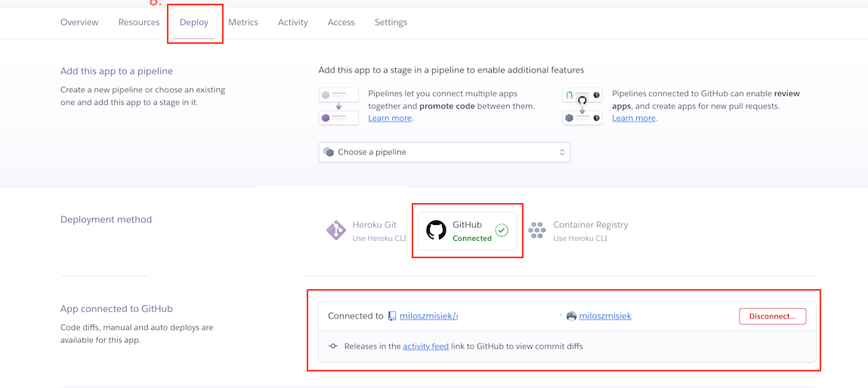This screenshot has height=388, width=868.
Task: Click the GitHub Connected status text
Action: click(471, 238)
